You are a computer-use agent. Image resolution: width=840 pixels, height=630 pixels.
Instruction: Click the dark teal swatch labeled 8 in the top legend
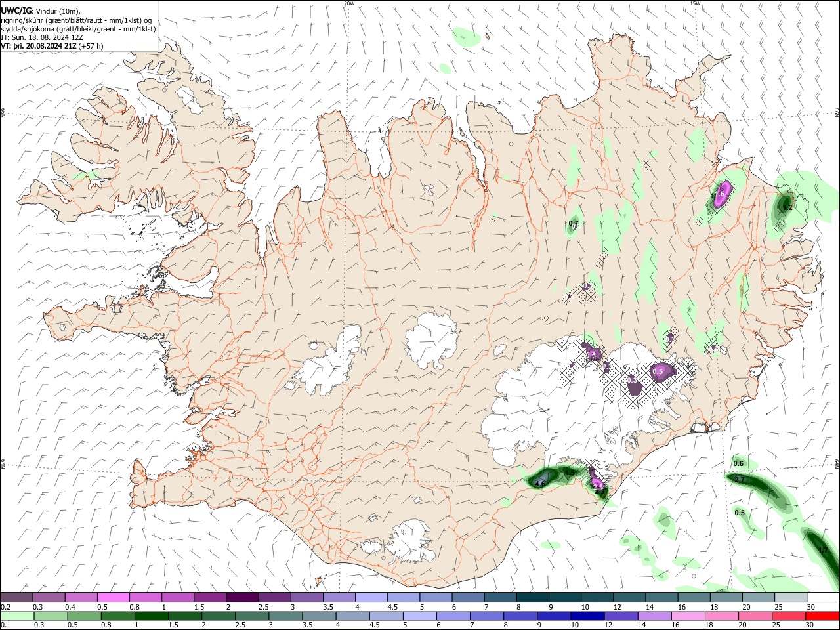point(532,598)
